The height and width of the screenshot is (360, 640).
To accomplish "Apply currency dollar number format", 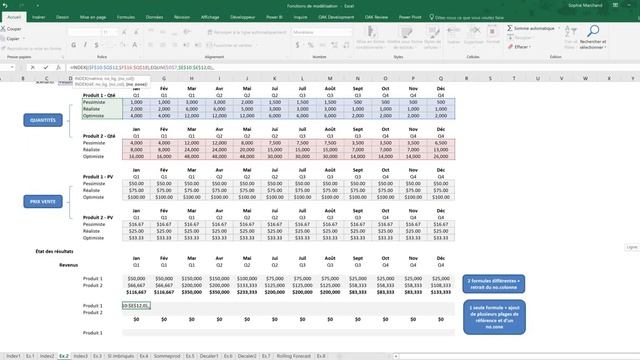I will [298, 45].
